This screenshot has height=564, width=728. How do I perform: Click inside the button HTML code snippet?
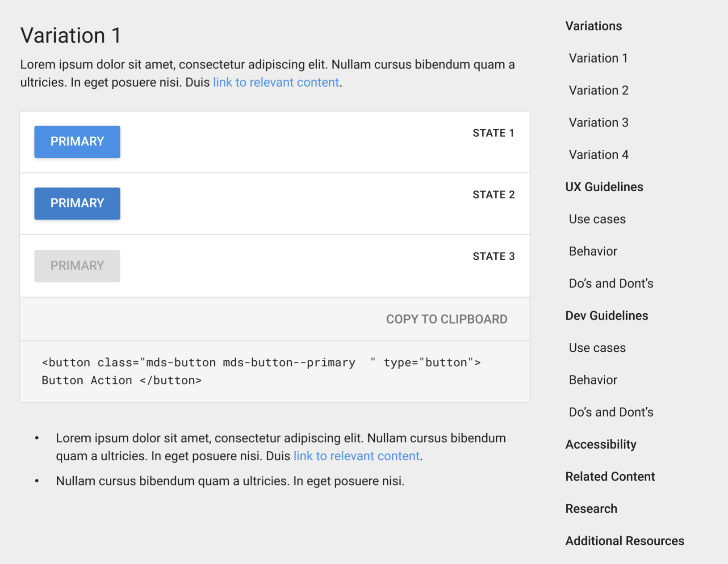click(x=261, y=371)
